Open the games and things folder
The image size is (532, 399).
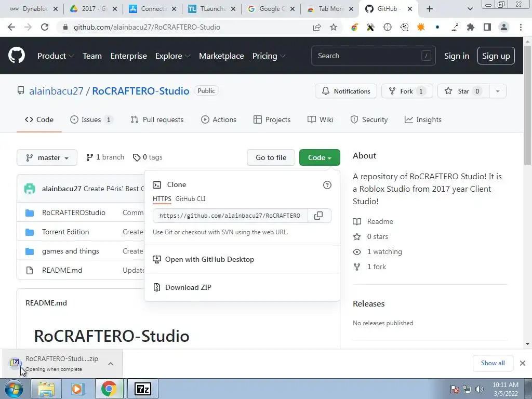coord(71,251)
